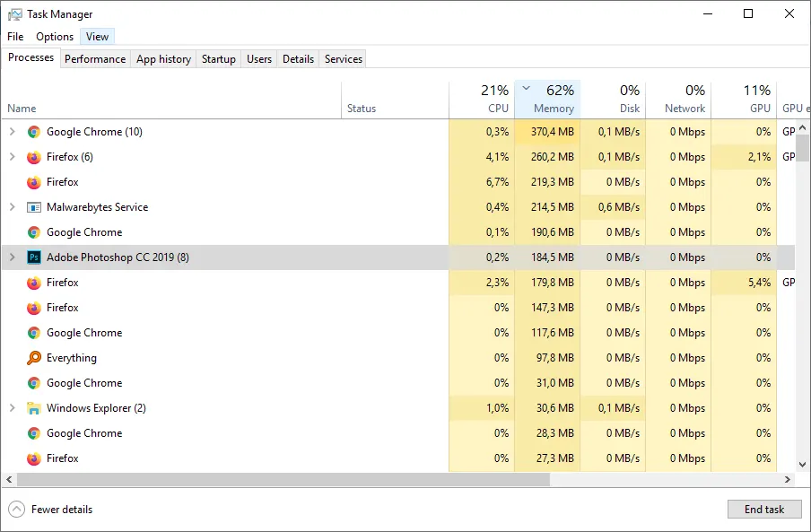The image size is (811, 532).
Task: Click the scroll right arrow
Action: pyautogui.click(x=788, y=479)
